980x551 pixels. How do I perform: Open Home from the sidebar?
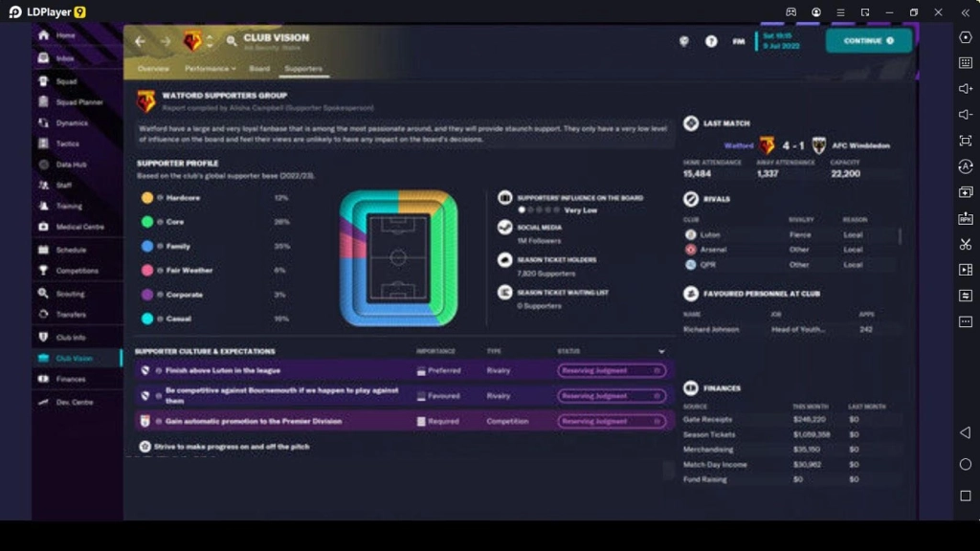coord(65,35)
